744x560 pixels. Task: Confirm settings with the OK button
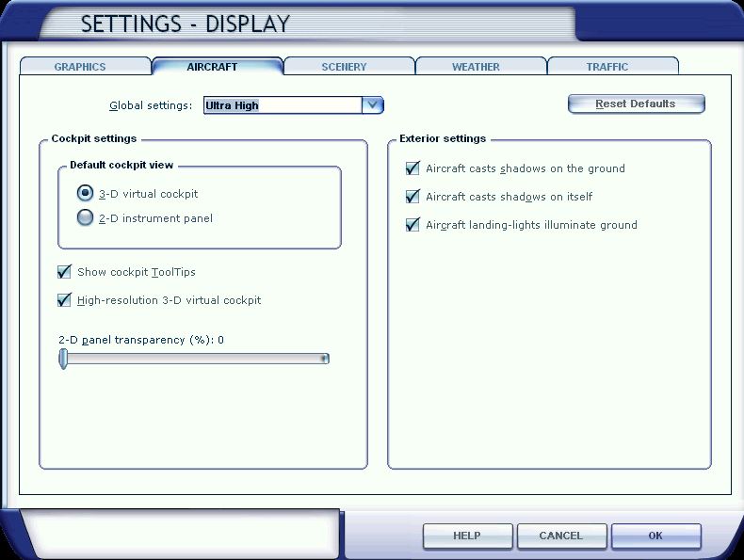[655, 536]
